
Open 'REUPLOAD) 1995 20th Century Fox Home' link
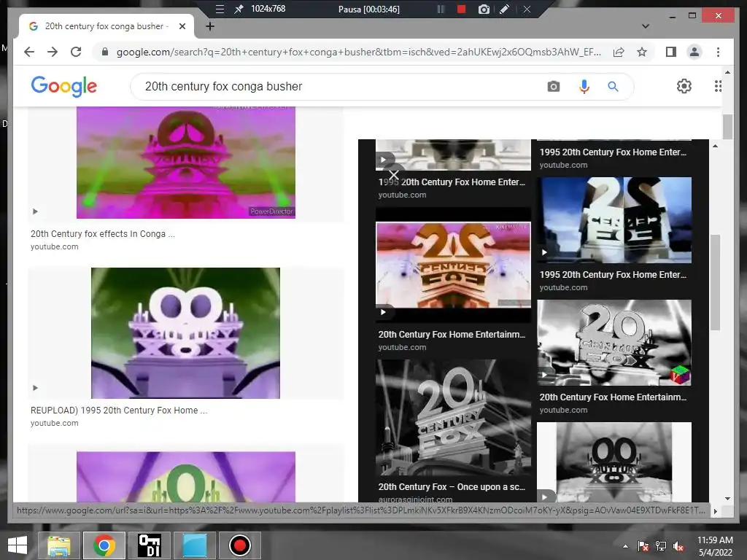coord(119,410)
